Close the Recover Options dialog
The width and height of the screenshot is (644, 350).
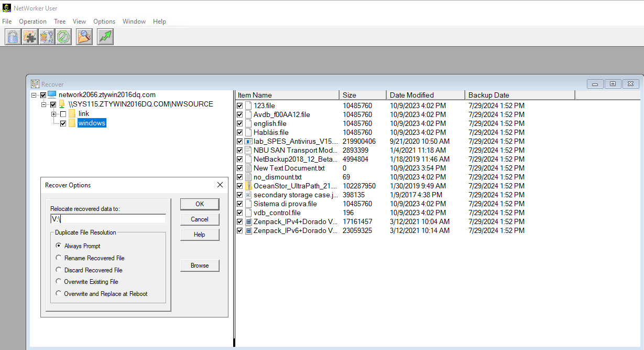220,185
